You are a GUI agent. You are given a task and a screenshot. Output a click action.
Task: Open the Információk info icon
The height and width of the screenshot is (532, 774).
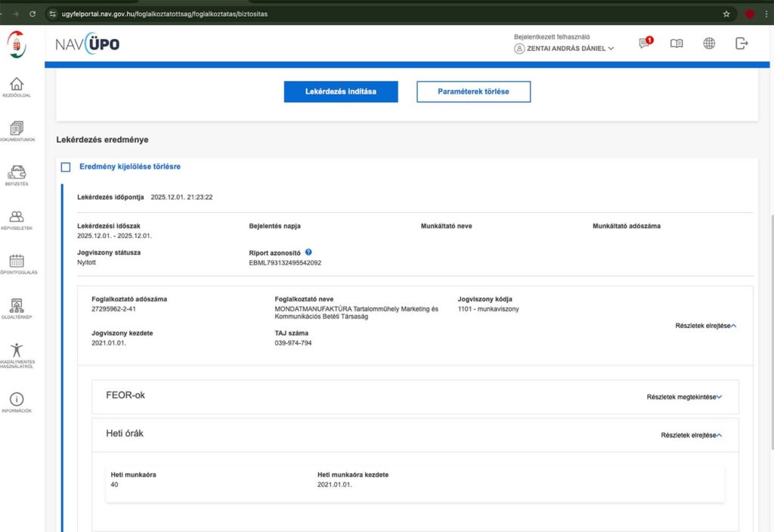pyautogui.click(x=16, y=399)
